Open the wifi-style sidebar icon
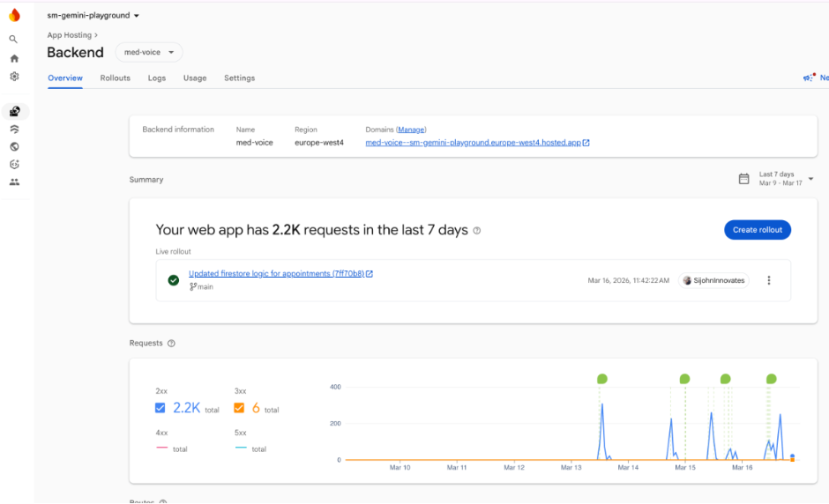 click(x=14, y=129)
